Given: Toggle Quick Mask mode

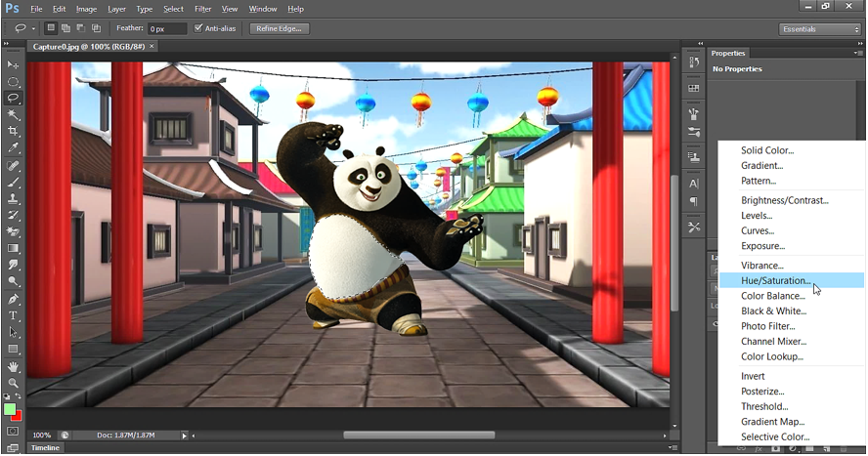Looking at the screenshot, I should (13, 432).
